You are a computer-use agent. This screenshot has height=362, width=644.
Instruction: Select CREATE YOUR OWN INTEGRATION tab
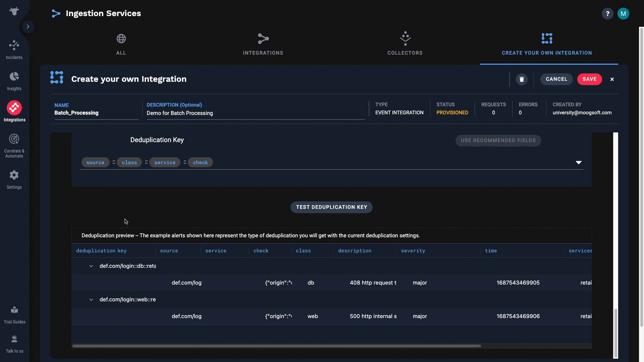547,45
